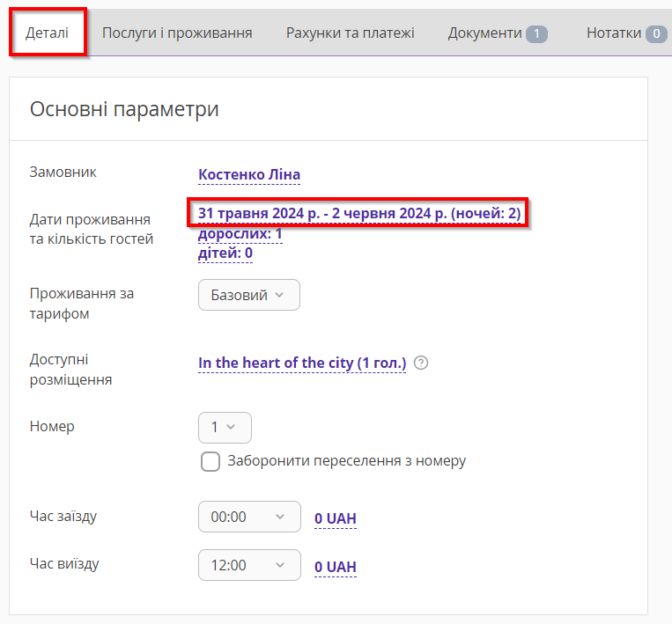
Task: Show help icon next to available accommodation
Action: [x=421, y=363]
